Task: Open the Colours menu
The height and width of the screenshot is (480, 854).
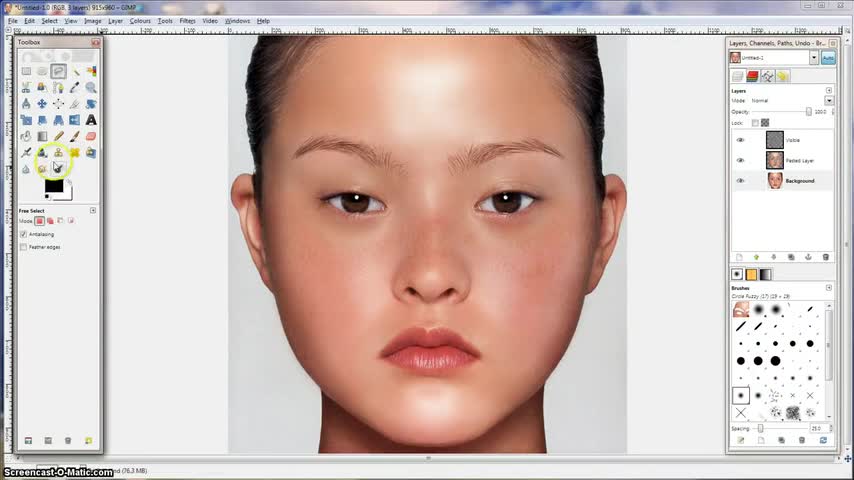Action: [140, 21]
